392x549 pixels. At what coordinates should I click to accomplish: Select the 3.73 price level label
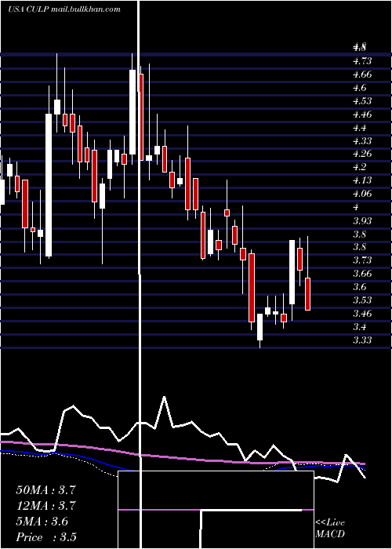[x=362, y=260]
